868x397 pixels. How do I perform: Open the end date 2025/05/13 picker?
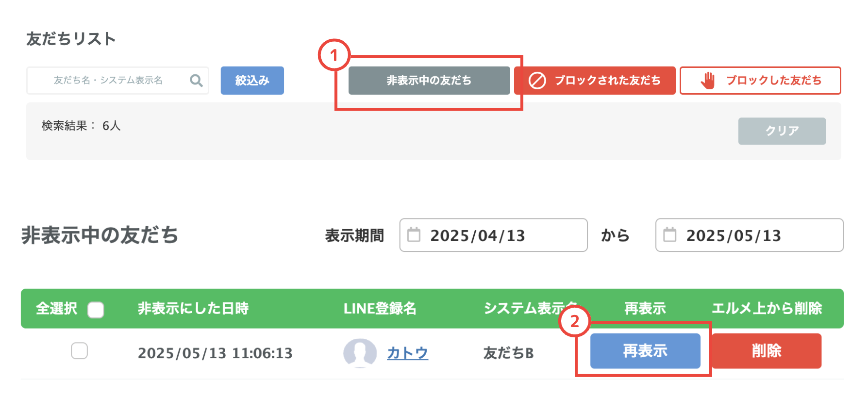coord(749,235)
